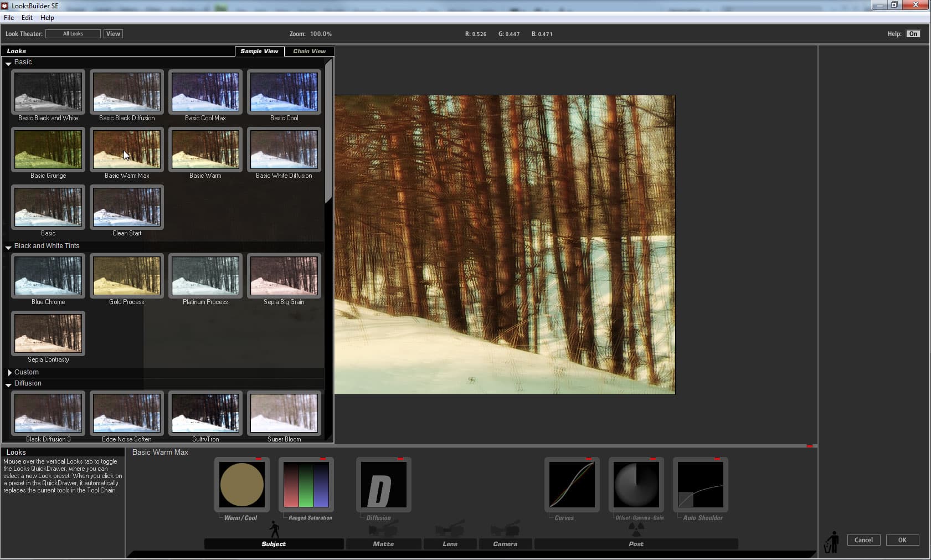Open the Curves tool
The height and width of the screenshot is (560, 931).
pos(572,485)
